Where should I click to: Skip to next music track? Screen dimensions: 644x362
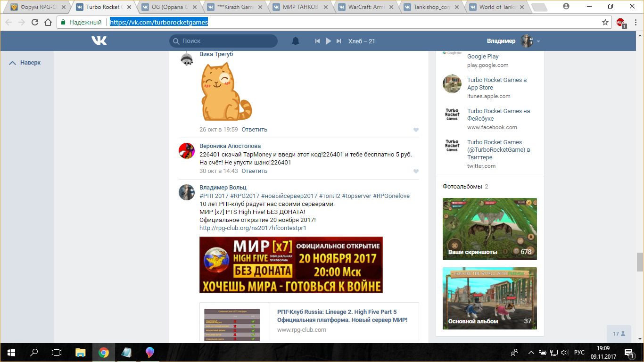pos(339,41)
